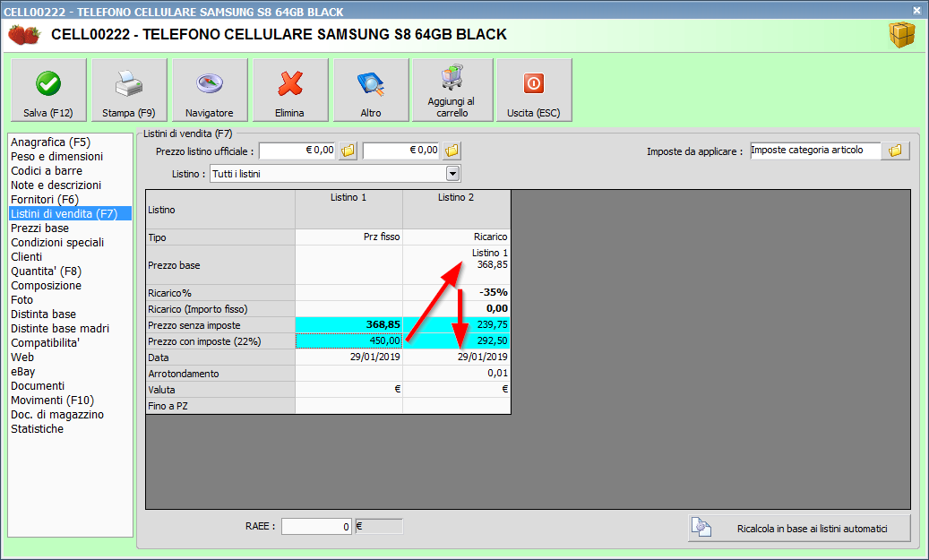
Task: Go to the eBay section
Action: (x=23, y=372)
